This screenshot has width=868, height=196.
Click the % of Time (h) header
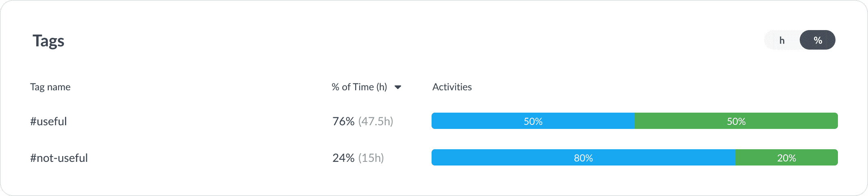(359, 87)
